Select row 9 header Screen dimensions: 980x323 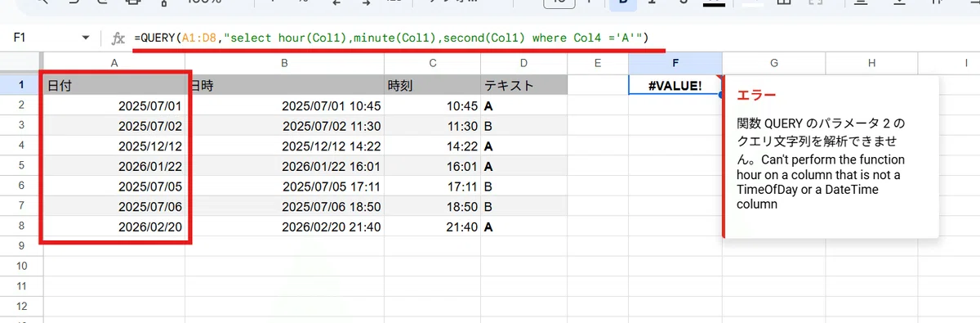pyautogui.click(x=21, y=245)
